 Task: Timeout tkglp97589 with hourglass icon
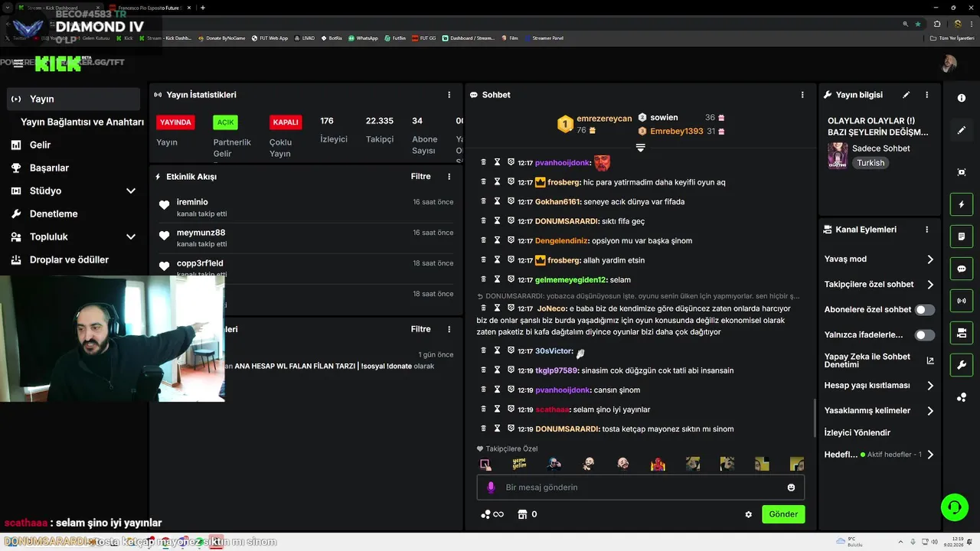coord(497,370)
